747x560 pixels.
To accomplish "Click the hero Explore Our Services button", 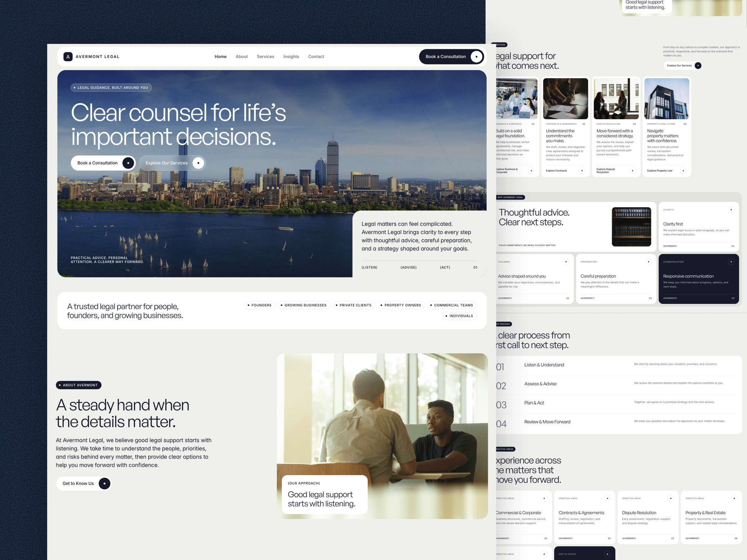I will [172, 163].
